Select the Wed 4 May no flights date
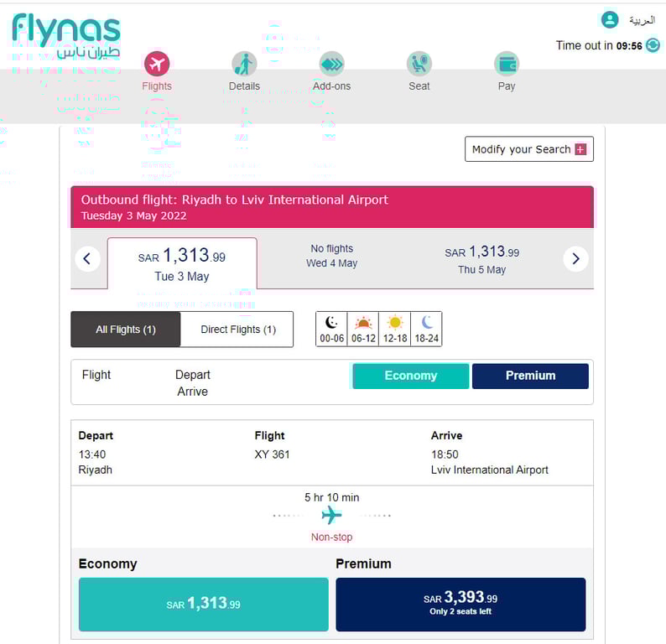The height and width of the screenshot is (644, 666). [331, 256]
